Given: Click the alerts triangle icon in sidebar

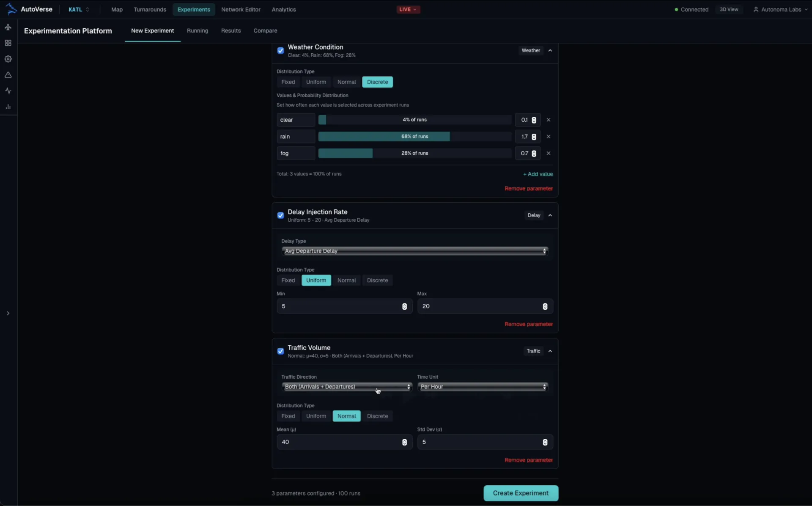Looking at the screenshot, I should click(x=8, y=75).
